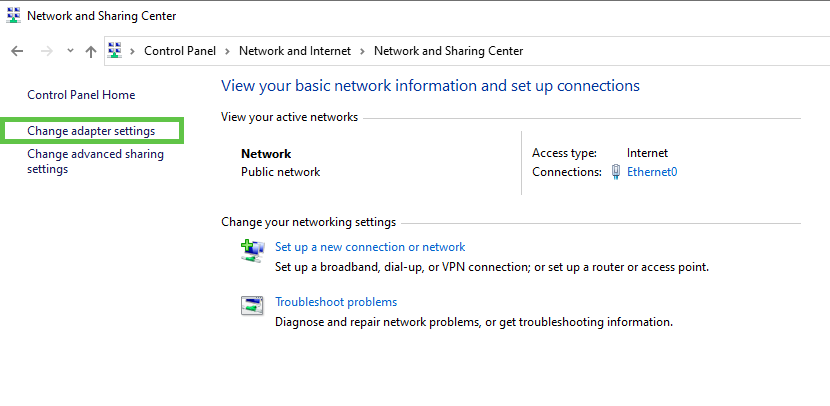This screenshot has width=830, height=406.
Task: Click the Ethernet plug icon beside Ethernet0
Action: (617, 172)
